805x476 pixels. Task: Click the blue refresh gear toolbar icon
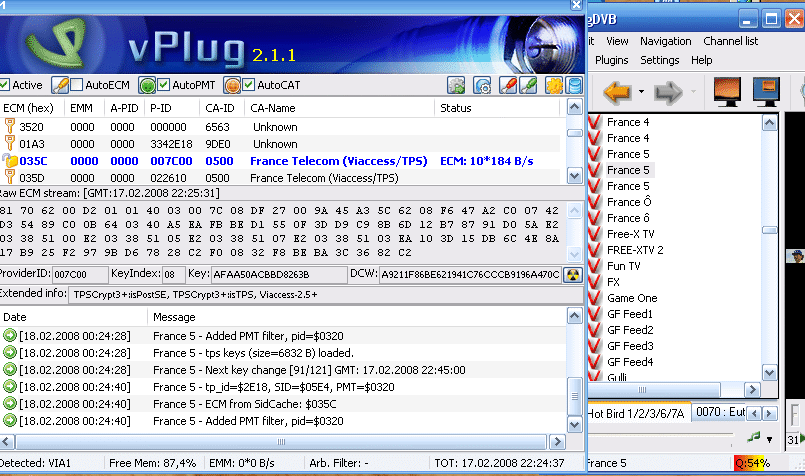point(482,85)
